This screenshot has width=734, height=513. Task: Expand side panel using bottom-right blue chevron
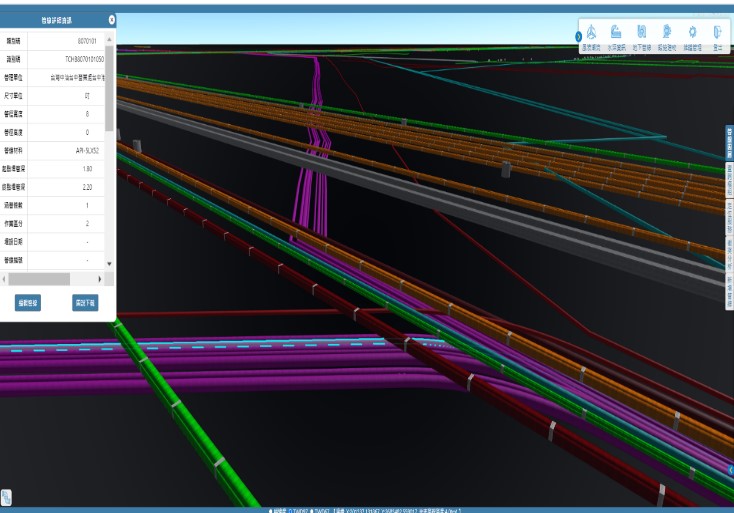coord(730,470)
